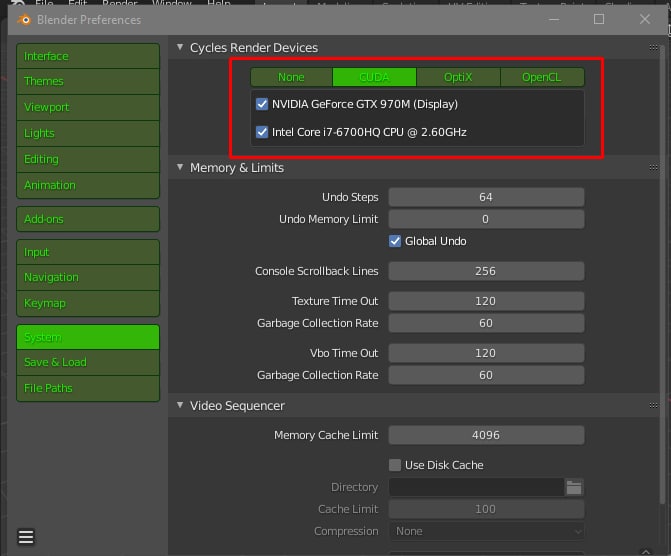671x556 pixels.
Task: Collapse the Cycles Render Devices panel
Action: point(180,47)
